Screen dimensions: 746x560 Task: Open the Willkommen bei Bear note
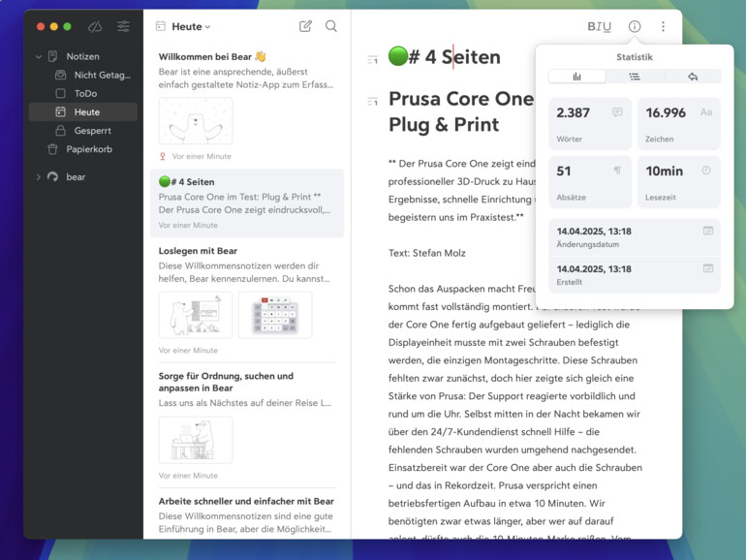[x=247, y=106]
